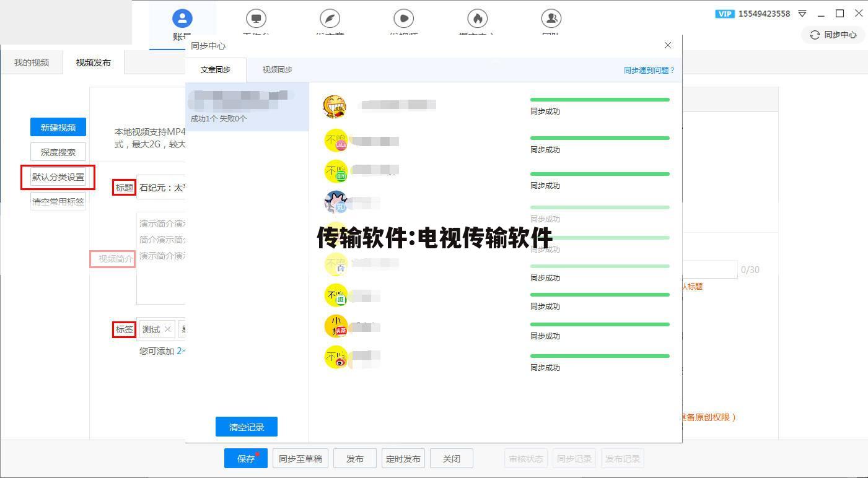Click the 定时发布 button

point(403,459)
